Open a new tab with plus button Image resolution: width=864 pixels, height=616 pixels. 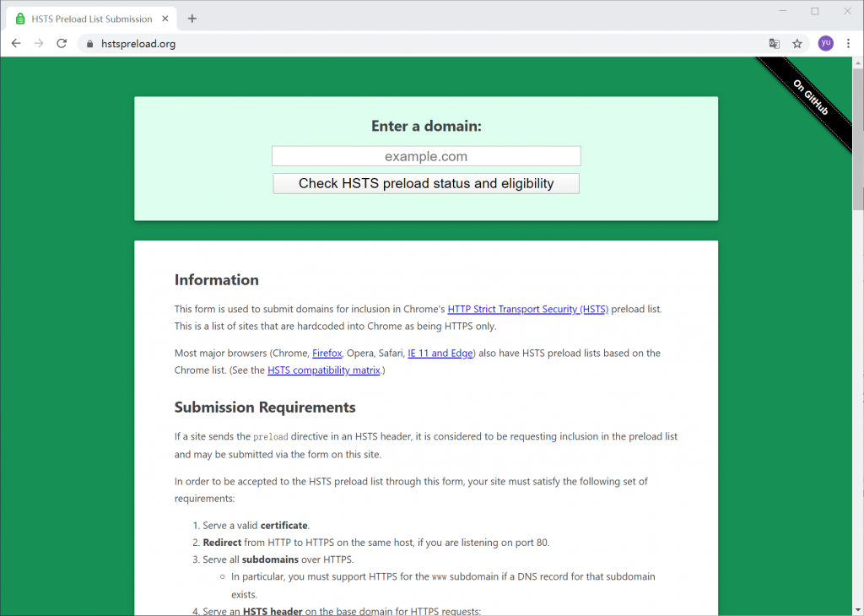192,19
